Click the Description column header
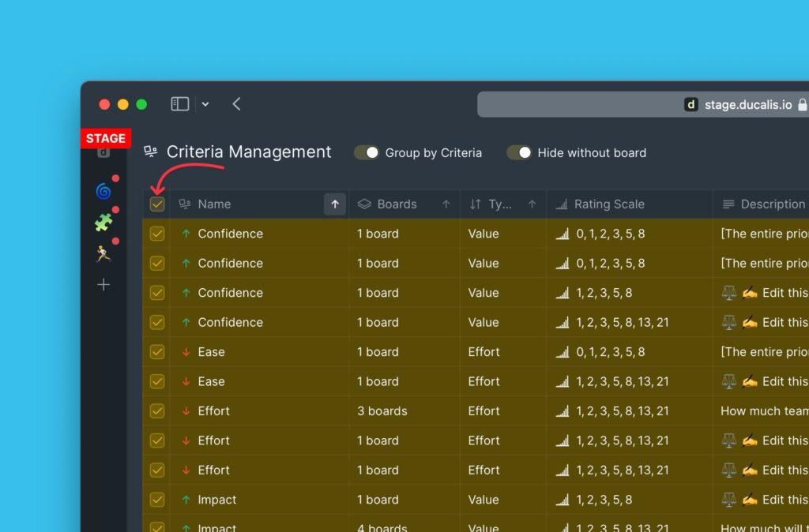 click(772, 204)
